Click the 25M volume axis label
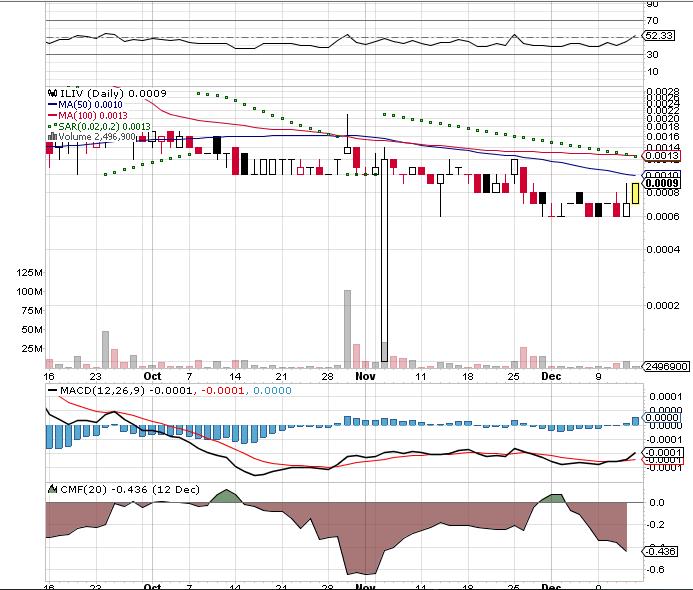Screen dimensions: 693x590 click(32, 348)
